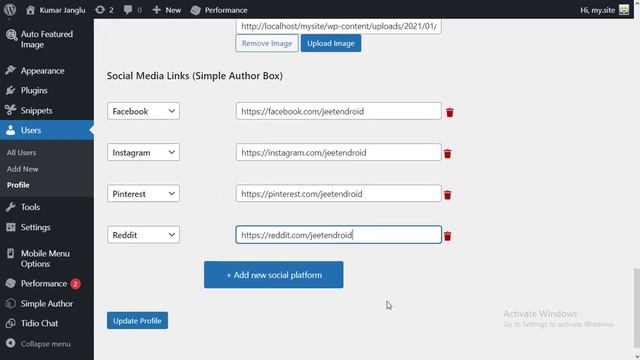Delete the Facebook link with trash icon
640x360 pixels.
coord(450,112)
